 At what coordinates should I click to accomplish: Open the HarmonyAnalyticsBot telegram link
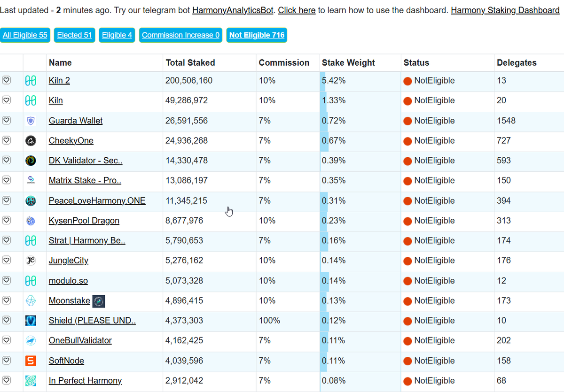(233, 10)
